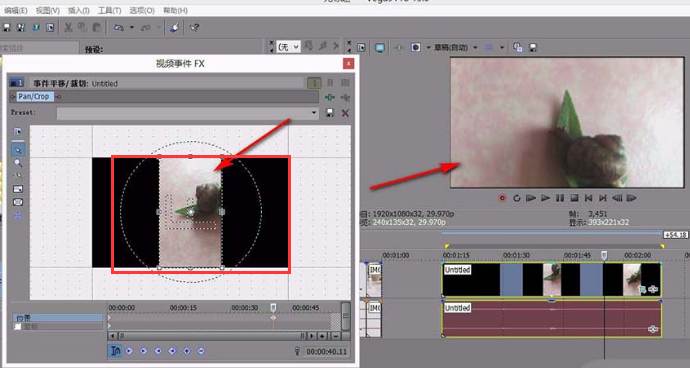This screenshot has height=368, width=690.
Task: Select the orange keyframe diamond on 位置 track
Action: 273,317
